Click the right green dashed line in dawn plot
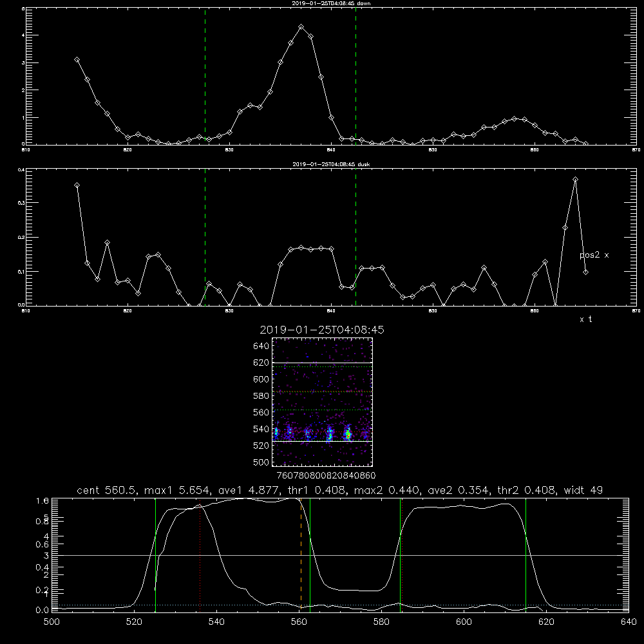This screenshot has height=644, width=644. pyautogui.click(x=355, y=76)
